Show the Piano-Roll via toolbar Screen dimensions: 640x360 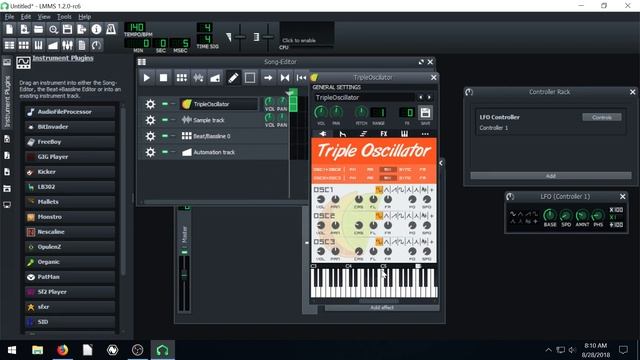coord(38,45)
